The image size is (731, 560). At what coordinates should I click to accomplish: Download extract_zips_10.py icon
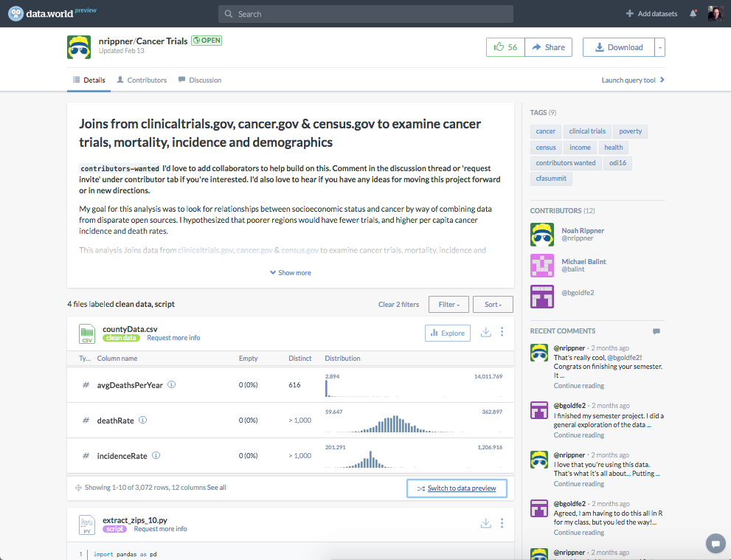click(x=486, y=523)
